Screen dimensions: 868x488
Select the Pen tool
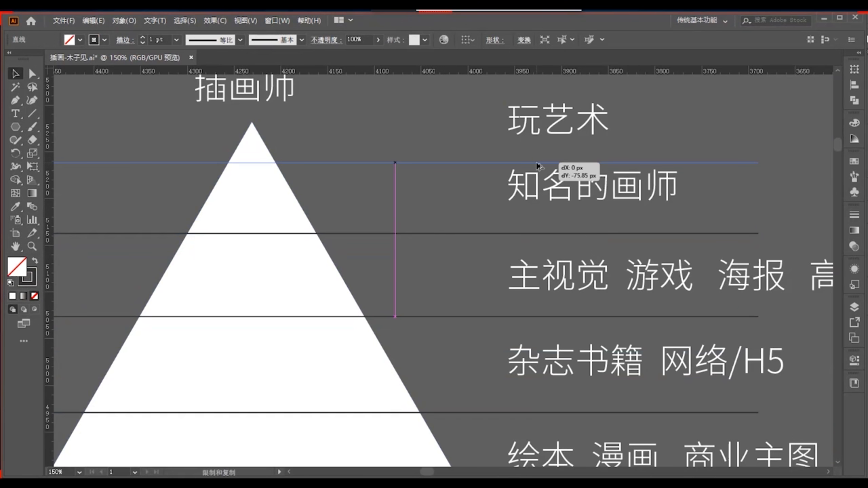point(15,100)
